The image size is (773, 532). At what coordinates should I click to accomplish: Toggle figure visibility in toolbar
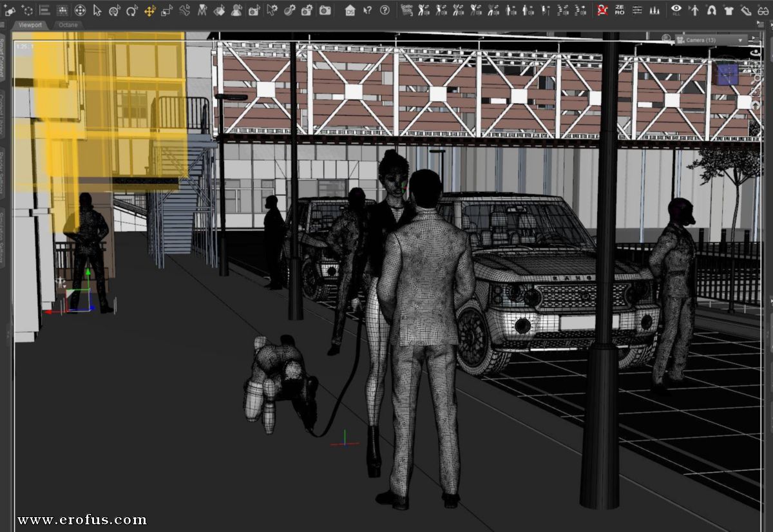(694, 10)
